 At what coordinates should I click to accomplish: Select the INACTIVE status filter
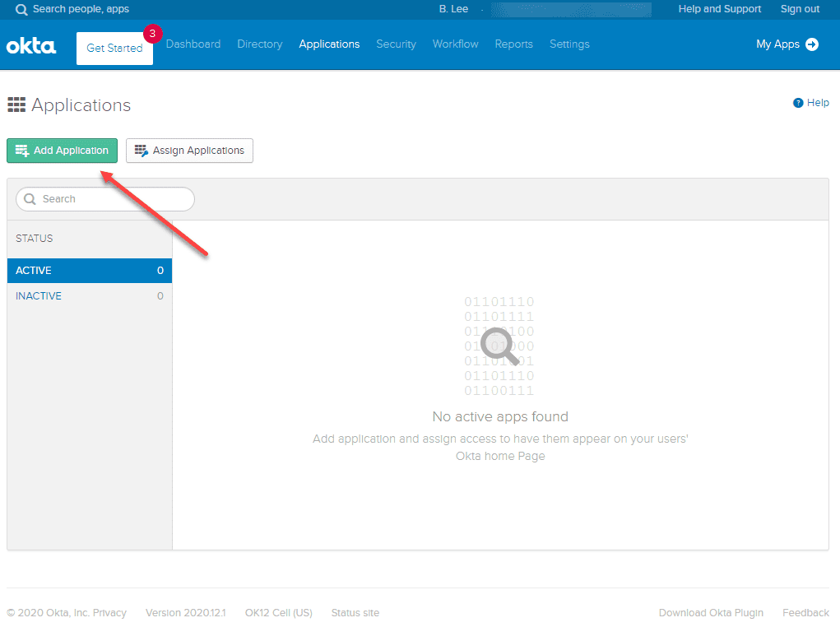coord(90,296)
